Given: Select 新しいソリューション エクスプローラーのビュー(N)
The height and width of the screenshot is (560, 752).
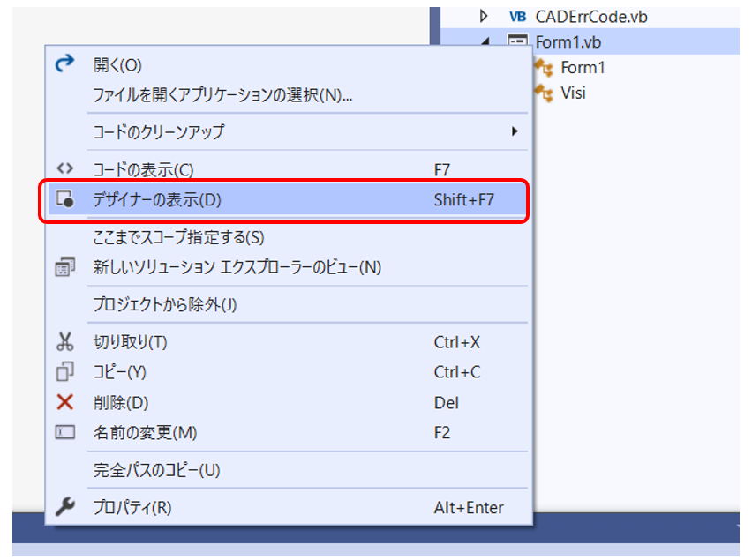Looking at the screenshot, I should [289, 267].
